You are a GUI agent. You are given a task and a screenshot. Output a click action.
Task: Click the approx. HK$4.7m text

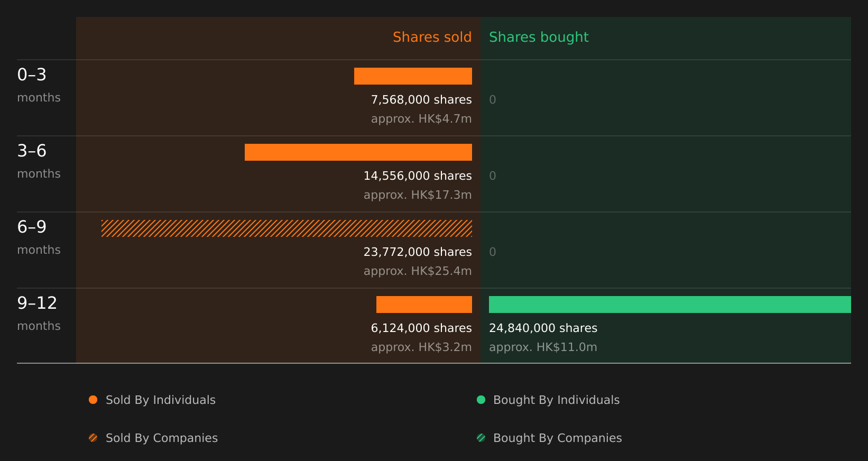421,119
